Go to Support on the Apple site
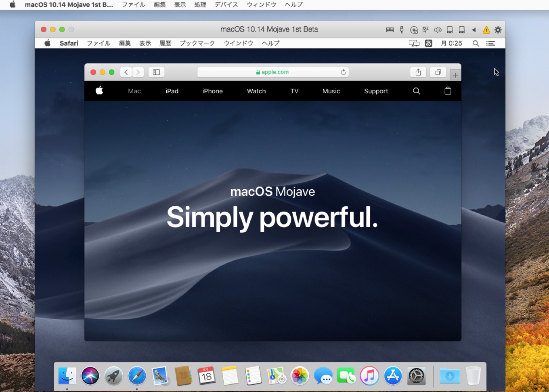 click(376, 91)
